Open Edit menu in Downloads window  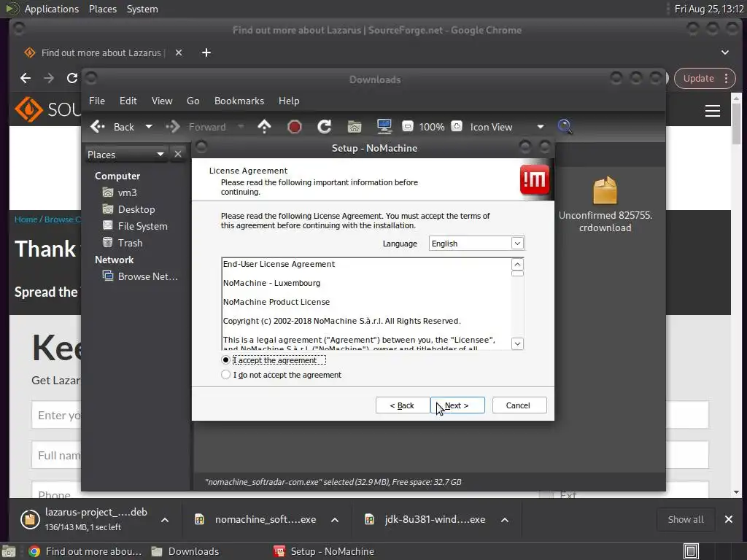128,101
